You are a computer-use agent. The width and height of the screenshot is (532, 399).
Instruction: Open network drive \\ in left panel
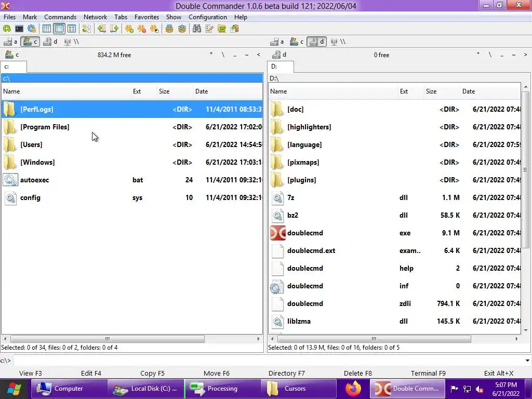(72, 42)
